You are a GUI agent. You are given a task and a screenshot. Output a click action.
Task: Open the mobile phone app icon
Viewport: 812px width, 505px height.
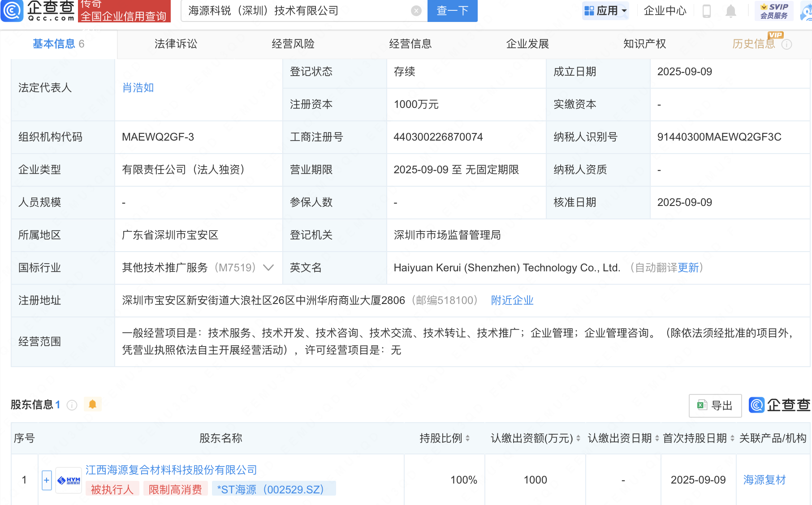tap(707, 11)
